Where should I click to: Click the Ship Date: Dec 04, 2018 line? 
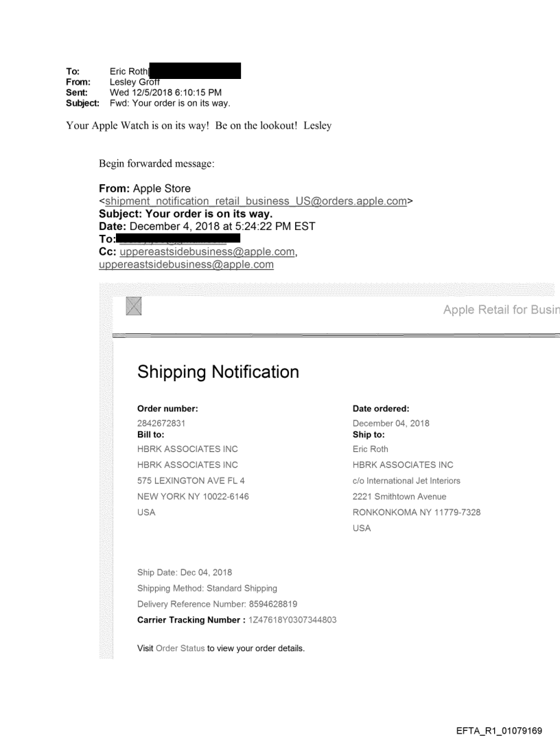point(180,573)
